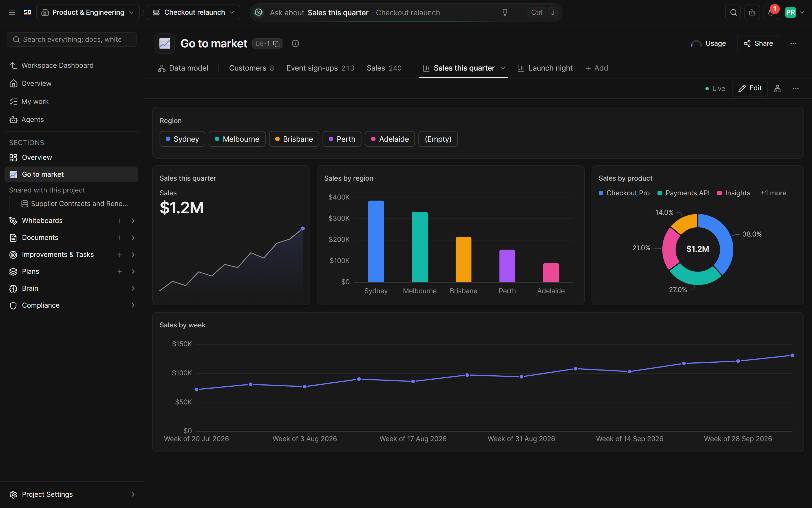Switch to the Launch night tab

(545, 68)
